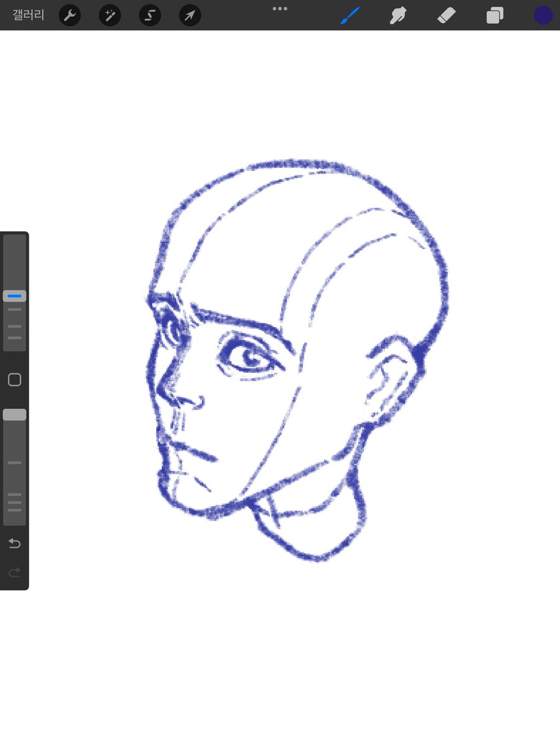Click the brush opacity slider handle
This screenshot has height=747, width=560.
click(14, 415)
